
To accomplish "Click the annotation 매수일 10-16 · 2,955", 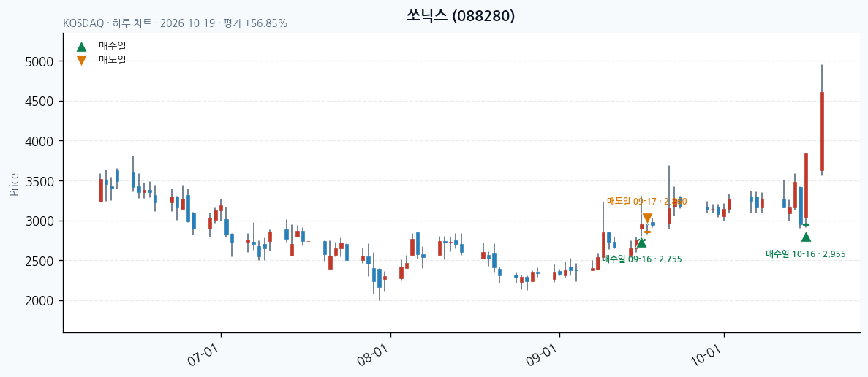I will [x=806, y=254].
